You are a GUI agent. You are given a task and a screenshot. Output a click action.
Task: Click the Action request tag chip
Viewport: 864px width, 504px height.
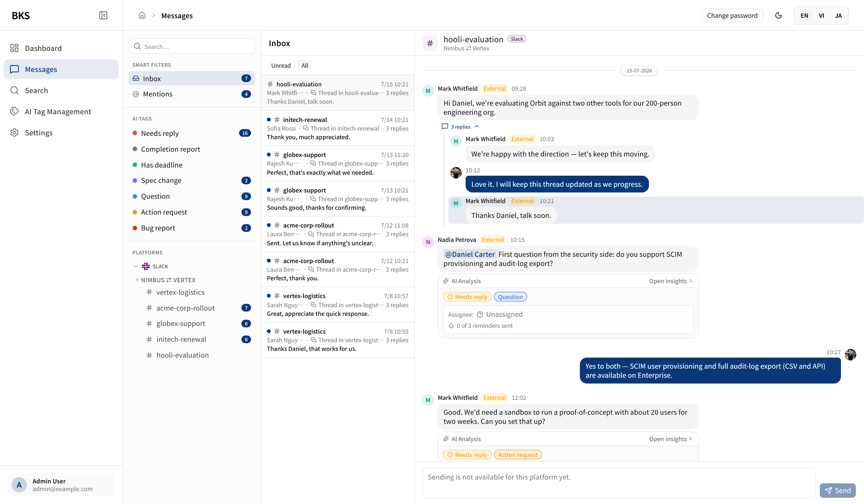(x=518, y=455)
